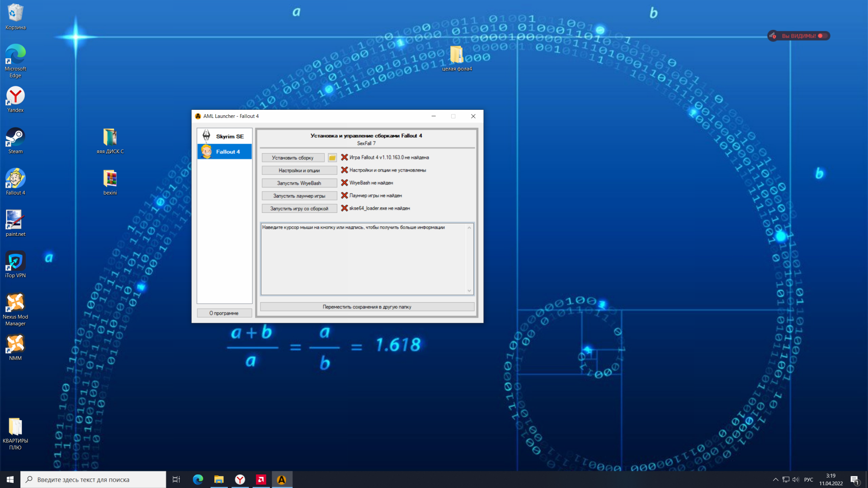The image size is (868, 488).
Task: Click the Установить сборку button
Action: [x=292, y=158]
